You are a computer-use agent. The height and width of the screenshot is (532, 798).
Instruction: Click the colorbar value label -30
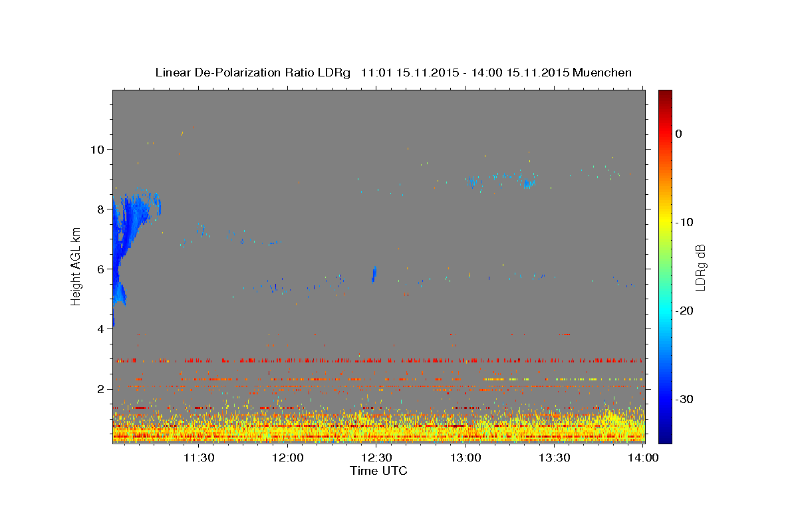tap(684, 399)
